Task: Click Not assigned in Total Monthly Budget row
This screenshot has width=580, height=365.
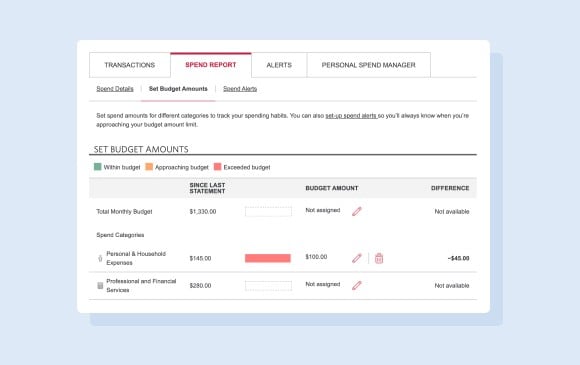Action: (x=323, y=210)
